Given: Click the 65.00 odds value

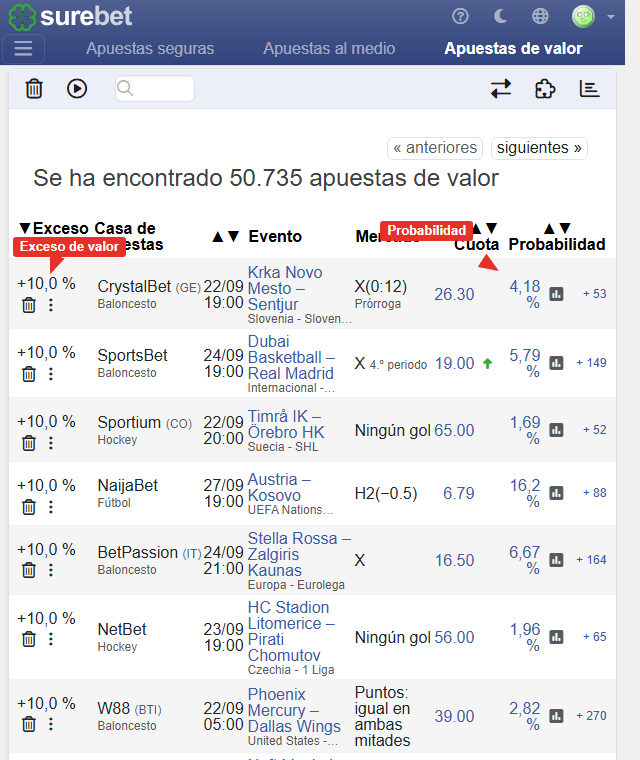Looking at the screenshot, I should pyautogui.click(x=454, y=430).
